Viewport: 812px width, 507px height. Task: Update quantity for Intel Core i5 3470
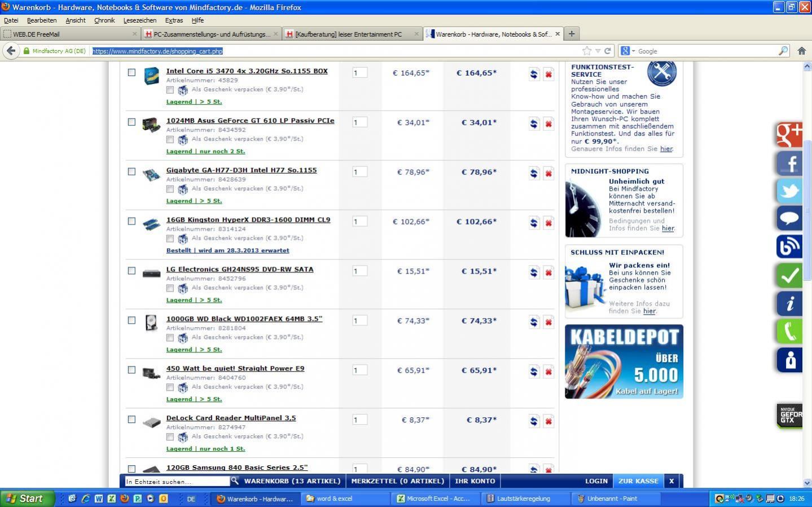coord(534,74)
